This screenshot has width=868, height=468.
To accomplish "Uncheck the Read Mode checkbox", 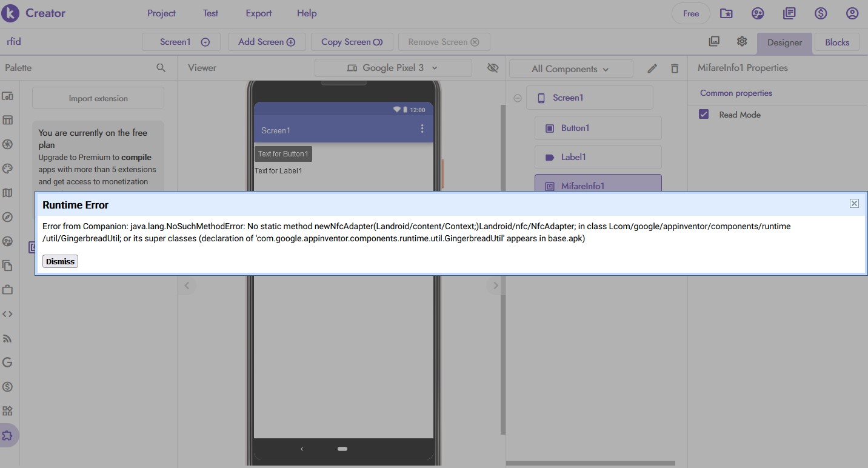I will coord(704,114).
